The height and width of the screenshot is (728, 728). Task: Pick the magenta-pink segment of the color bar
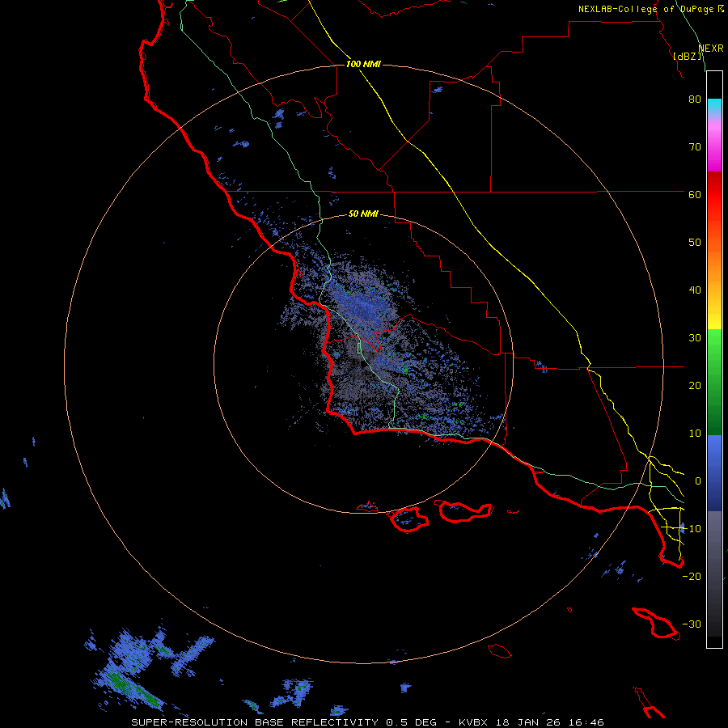(x=714, y=146)
